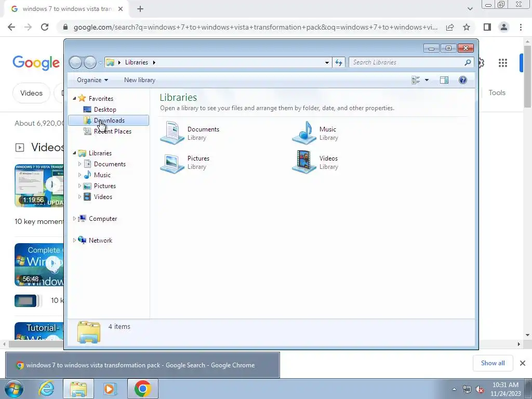Go to Google logo homepage

coord(36,63)
